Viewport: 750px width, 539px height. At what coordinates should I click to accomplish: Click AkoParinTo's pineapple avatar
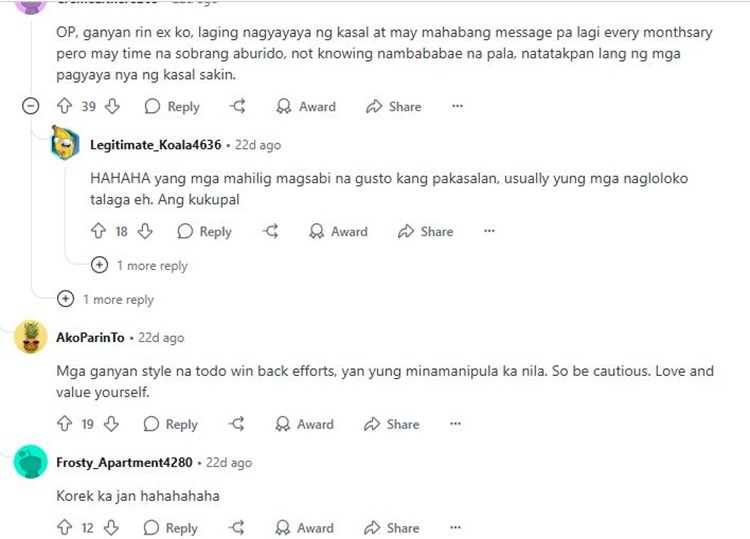(31, 337)
